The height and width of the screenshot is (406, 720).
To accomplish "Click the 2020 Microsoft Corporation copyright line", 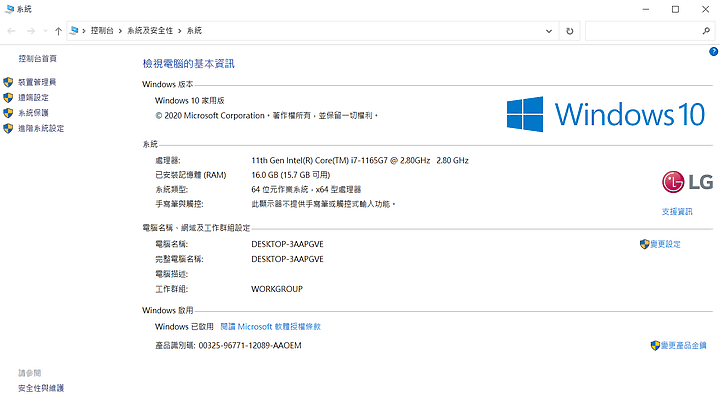I will pyautogui.click(x=266, y=116).
